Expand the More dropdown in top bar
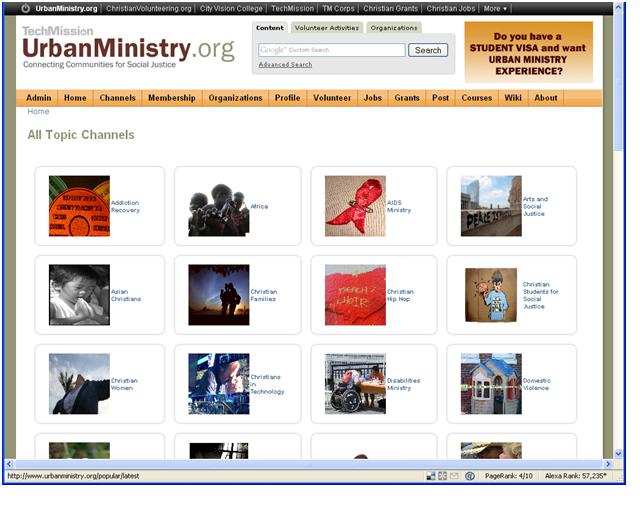Screen dimensions: 640x512 tap(495, 8)
